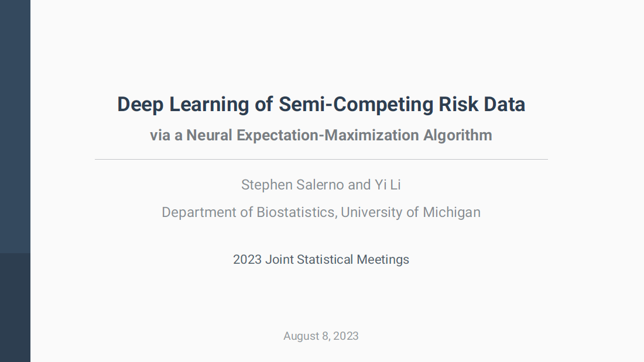Click the date "August 8, 2023"
Screen dimensions: 644x362
tap(321, 336)
